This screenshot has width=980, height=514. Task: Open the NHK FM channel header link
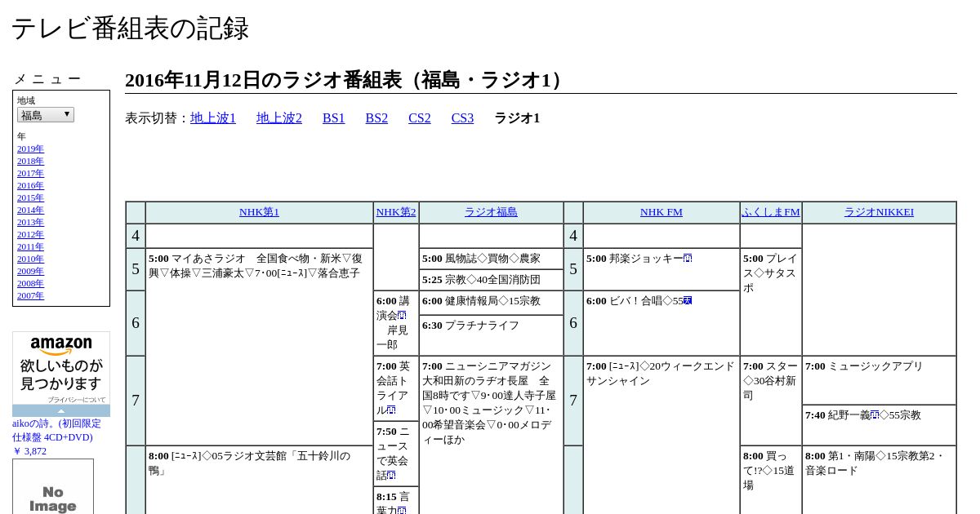[x=661, y=212]
